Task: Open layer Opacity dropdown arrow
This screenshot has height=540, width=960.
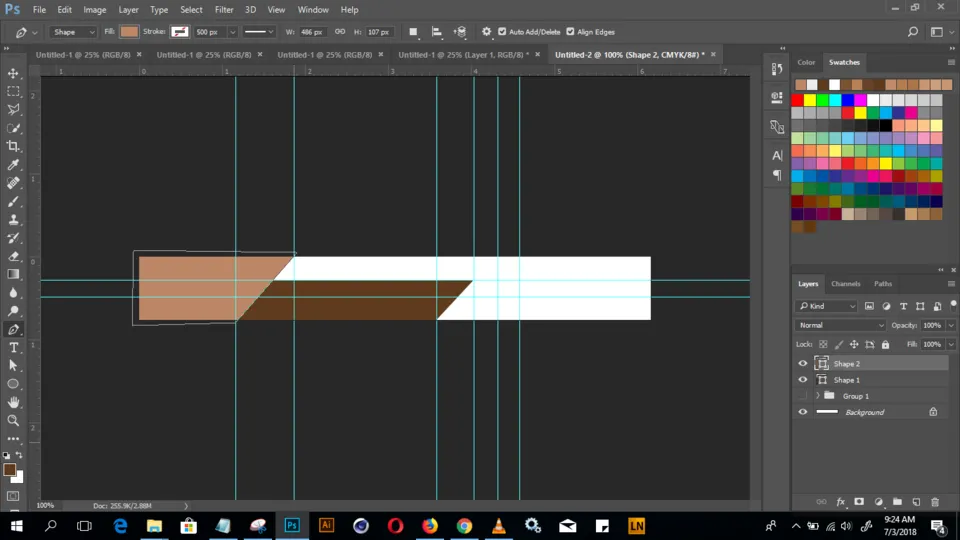Action: pyautogui.click(x=951, y=326)
